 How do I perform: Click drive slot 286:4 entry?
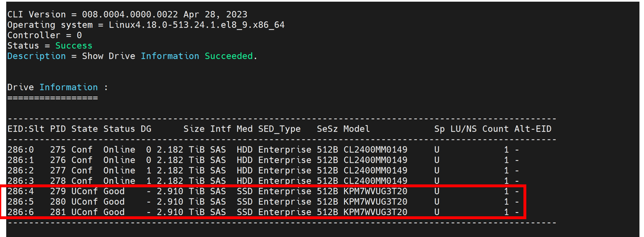point(20,192)
